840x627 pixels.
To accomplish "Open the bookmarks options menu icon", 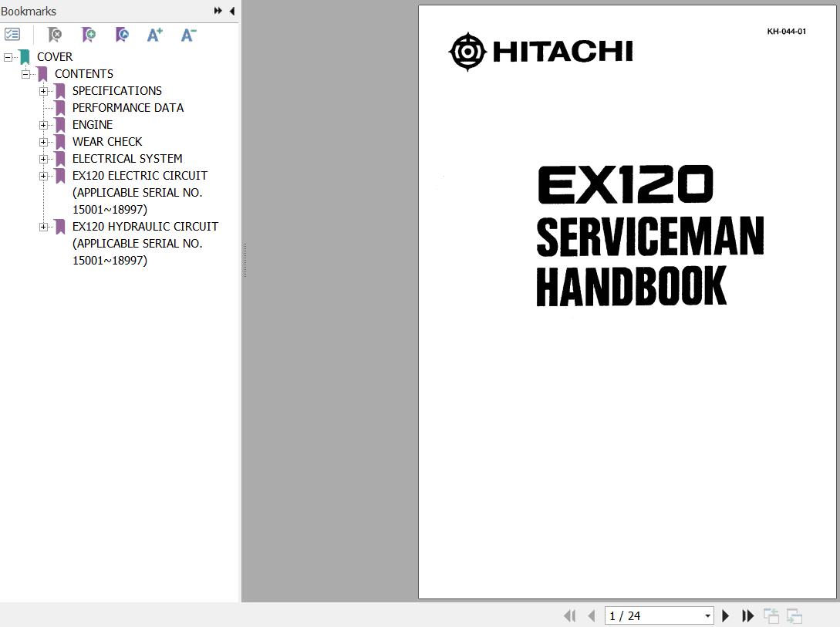I will click(x=12, y=35).
